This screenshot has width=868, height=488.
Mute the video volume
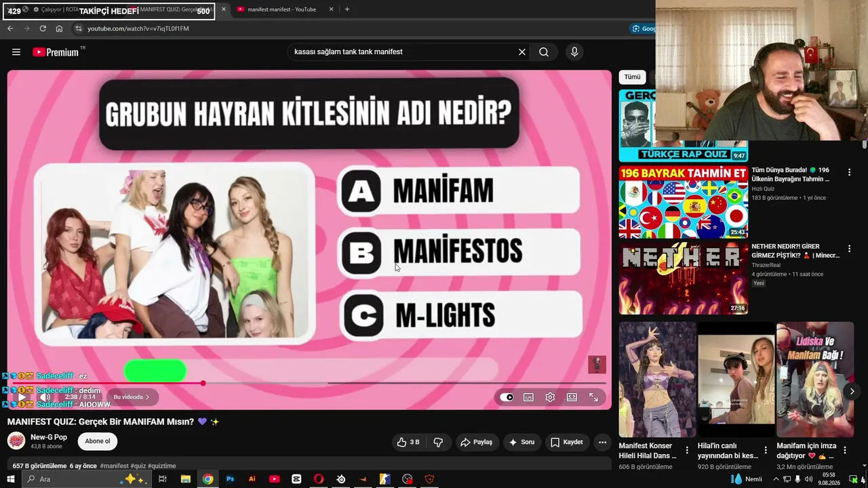coord(45,397)
